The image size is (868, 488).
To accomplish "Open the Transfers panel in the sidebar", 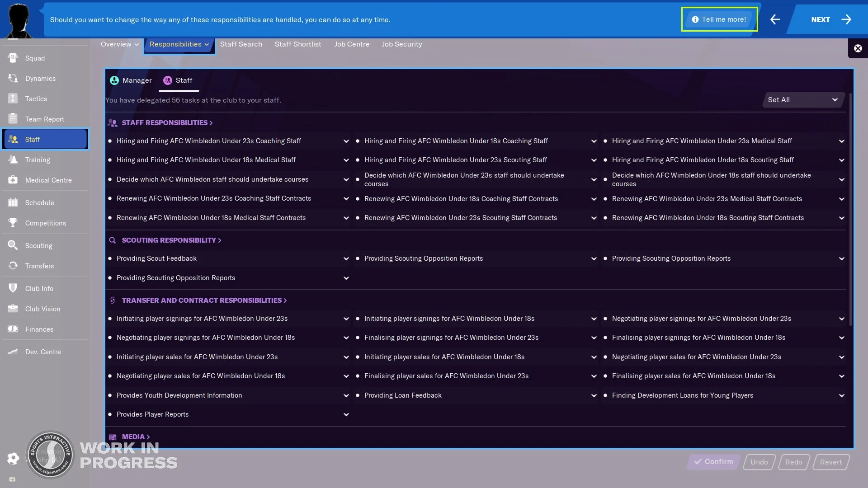I will 38,266.
